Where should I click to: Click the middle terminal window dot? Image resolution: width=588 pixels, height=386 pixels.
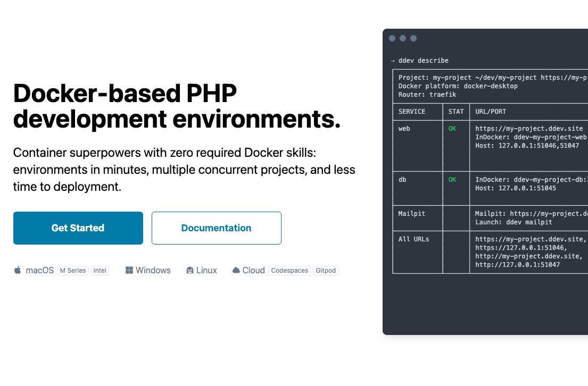coord(403,38)
